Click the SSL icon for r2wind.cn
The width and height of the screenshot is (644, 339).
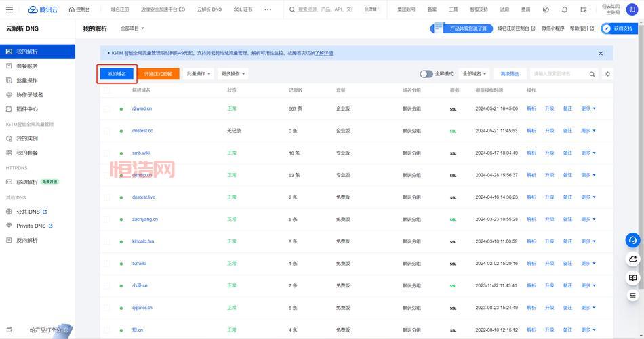coord(454,108)
